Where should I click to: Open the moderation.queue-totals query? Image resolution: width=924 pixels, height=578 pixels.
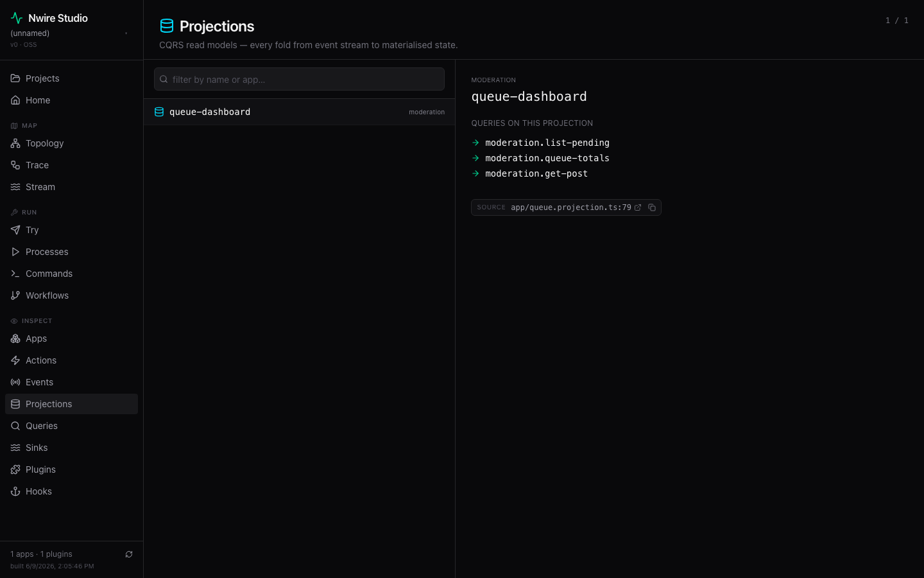[x=547, y=158]
